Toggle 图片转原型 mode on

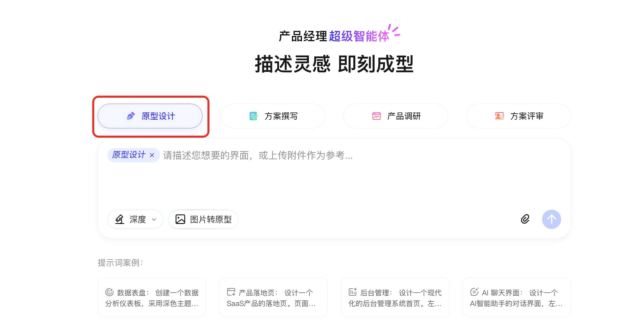[x=203, y=219]
